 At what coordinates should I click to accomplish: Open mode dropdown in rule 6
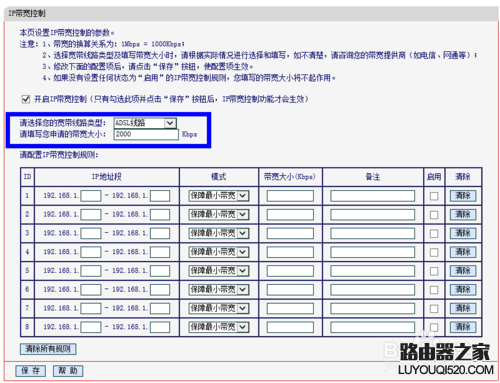pos(219,289)
